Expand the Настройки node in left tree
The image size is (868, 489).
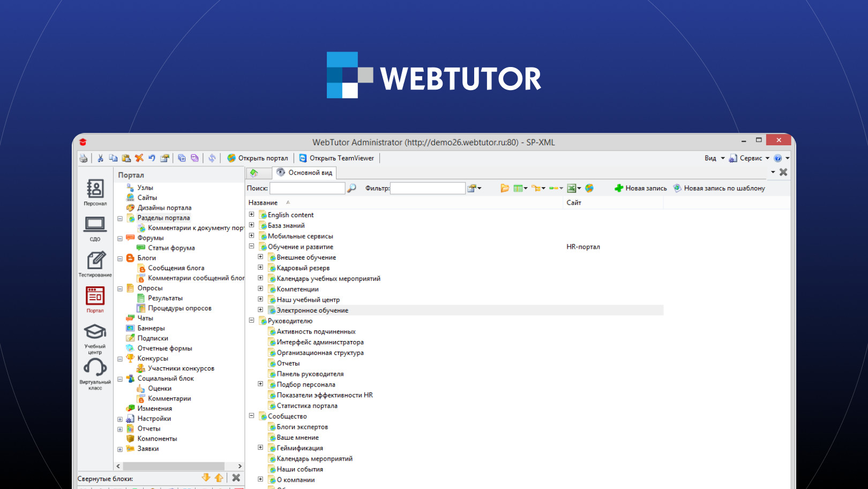[x=120, y=419]
